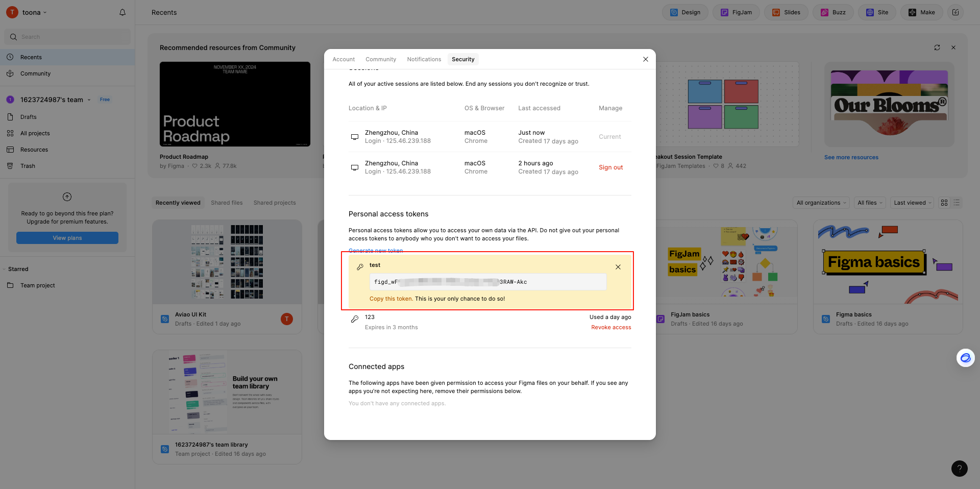Switch to grid view icon

click(x=944, y=203)
